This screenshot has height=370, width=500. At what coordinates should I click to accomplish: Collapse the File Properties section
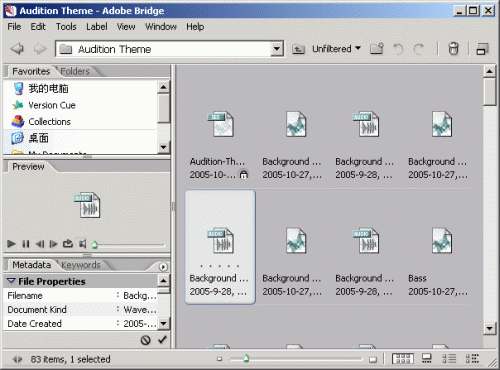click(11, 281)
